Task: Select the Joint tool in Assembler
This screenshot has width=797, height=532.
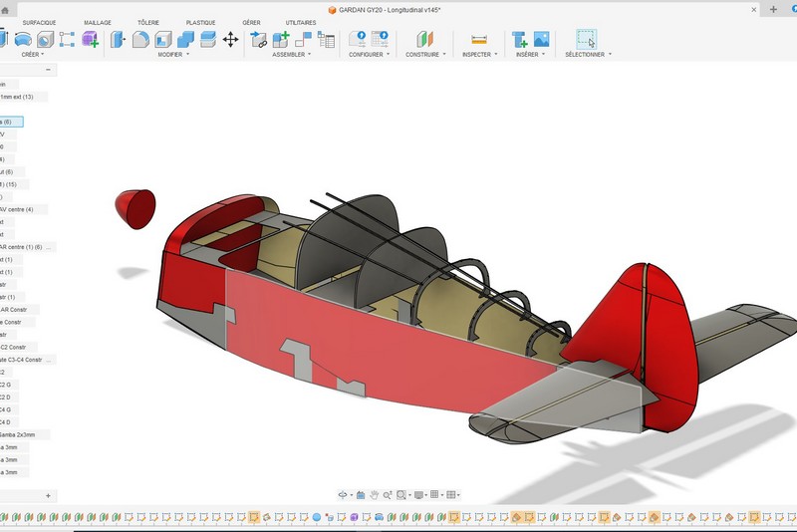Action: 258,40
